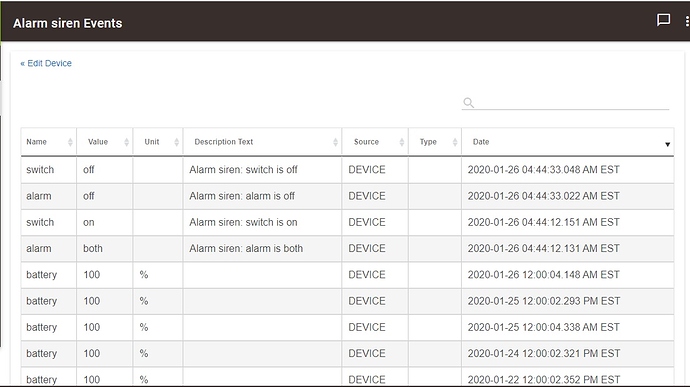Select 'Alarm siren: switch is off' description
This screenshot has height=387, width=690.
pyautogui.click(x=243, y=170)
